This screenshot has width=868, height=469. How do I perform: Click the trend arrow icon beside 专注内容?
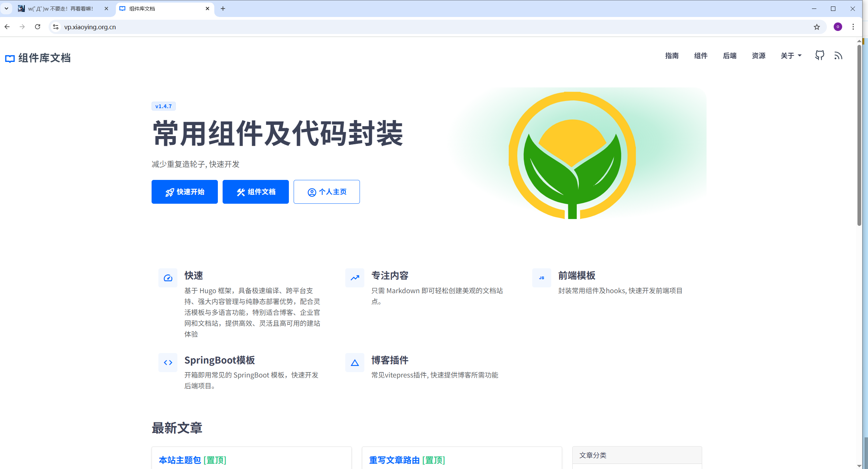355,278
